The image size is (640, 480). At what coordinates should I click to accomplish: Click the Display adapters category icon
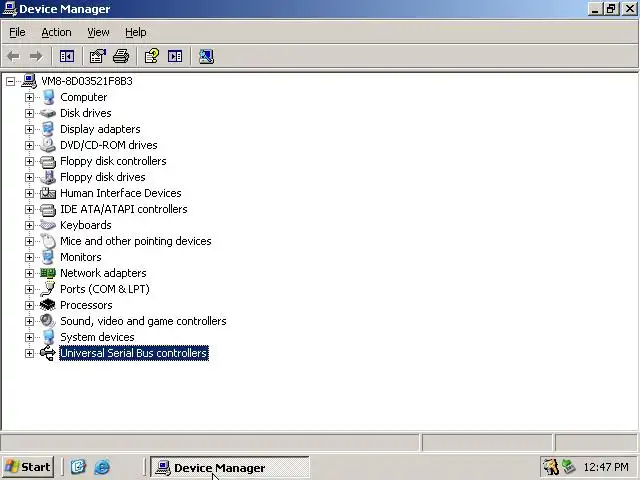(48, 129)
